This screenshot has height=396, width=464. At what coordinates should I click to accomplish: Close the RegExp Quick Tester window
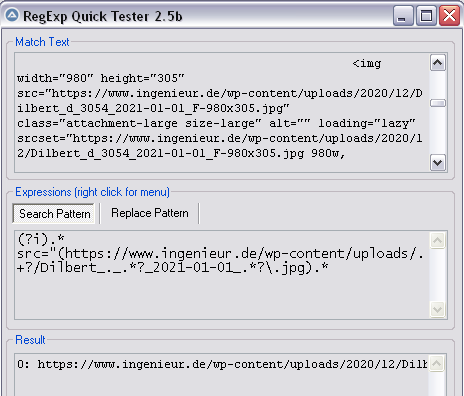click(x=449, y=16)
